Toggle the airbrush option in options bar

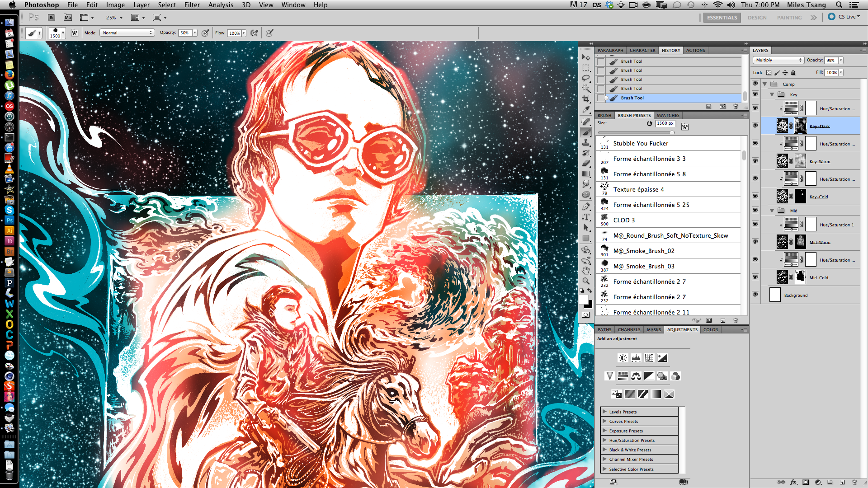255,33
